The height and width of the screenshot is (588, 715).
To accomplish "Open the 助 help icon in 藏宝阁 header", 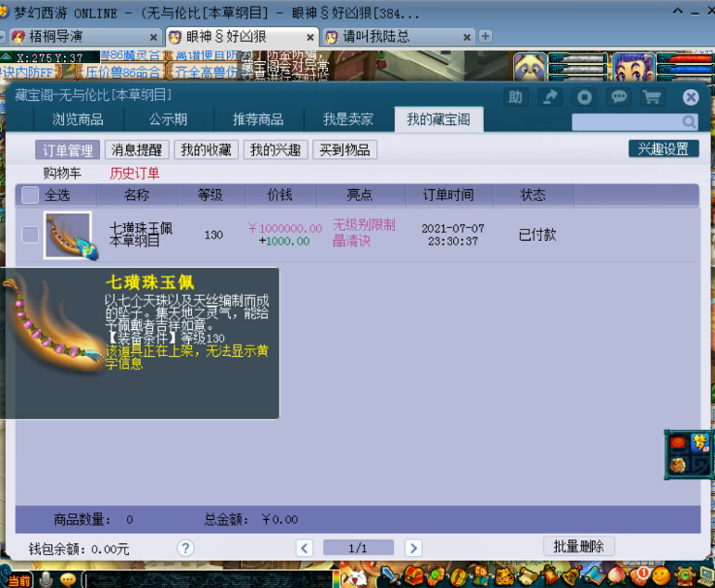I will (x=515, y=97).
